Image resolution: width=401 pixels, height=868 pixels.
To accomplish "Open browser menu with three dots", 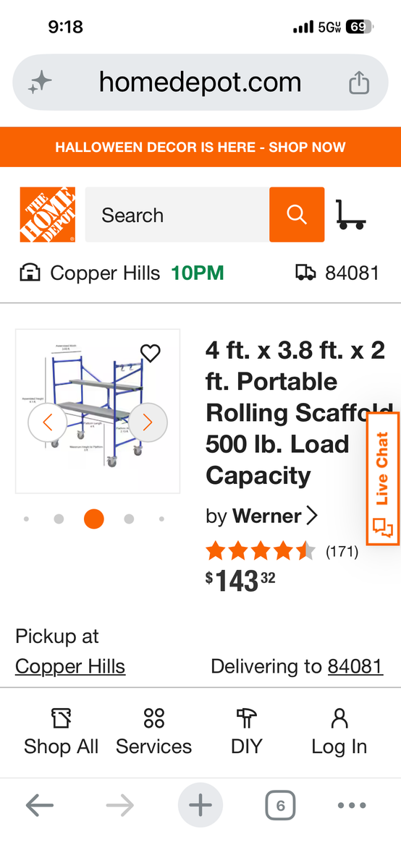I will [x=352, y=805].
